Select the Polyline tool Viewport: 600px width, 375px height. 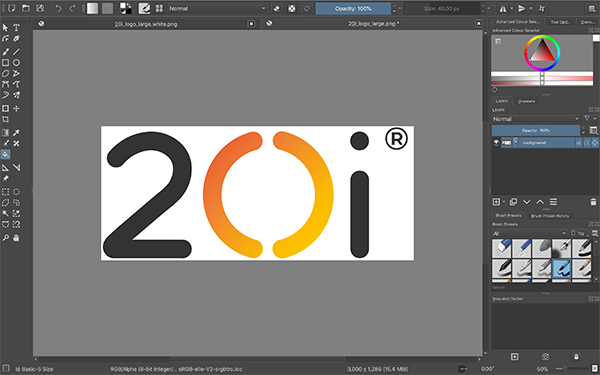pyautogui.click(x=16, y=73)
